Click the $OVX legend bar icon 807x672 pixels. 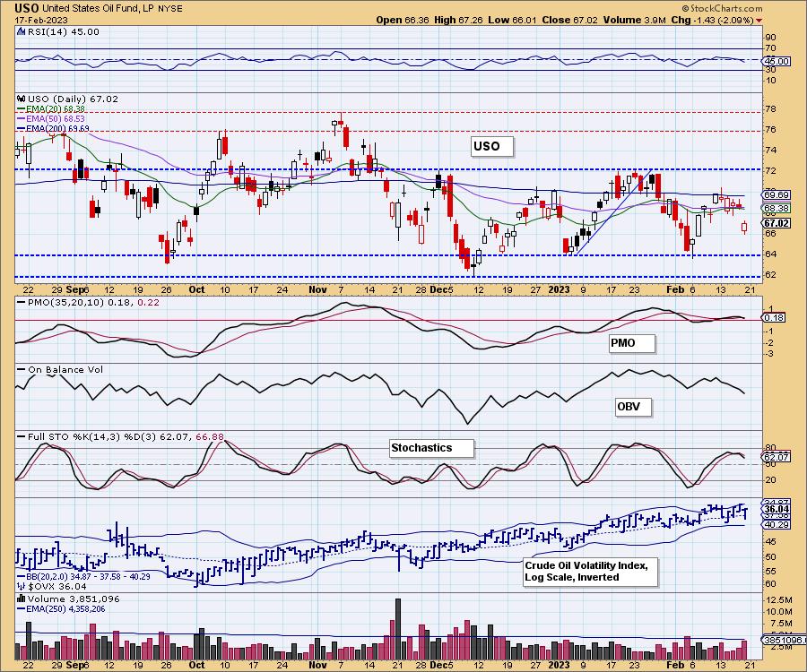(22, 586)
